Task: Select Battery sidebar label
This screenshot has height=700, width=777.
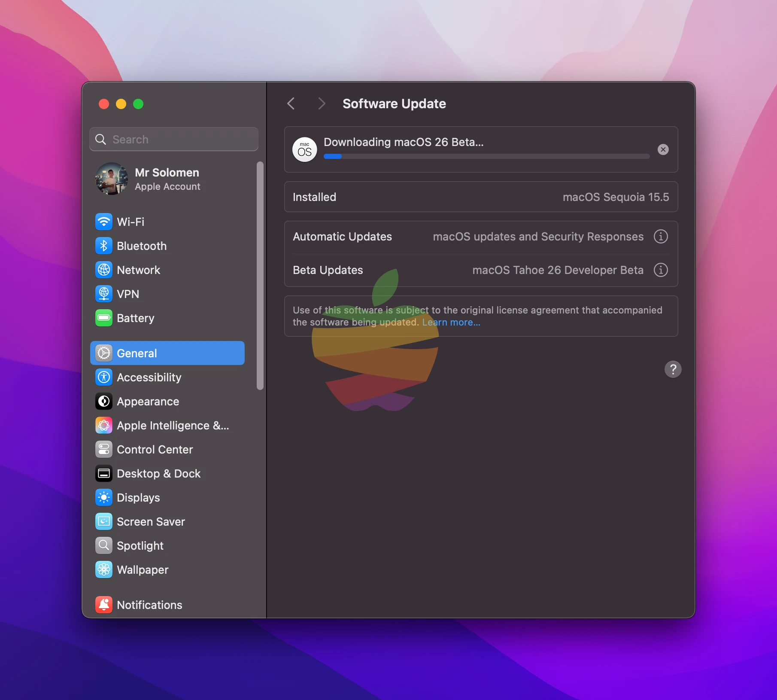Action: (135, 318)
